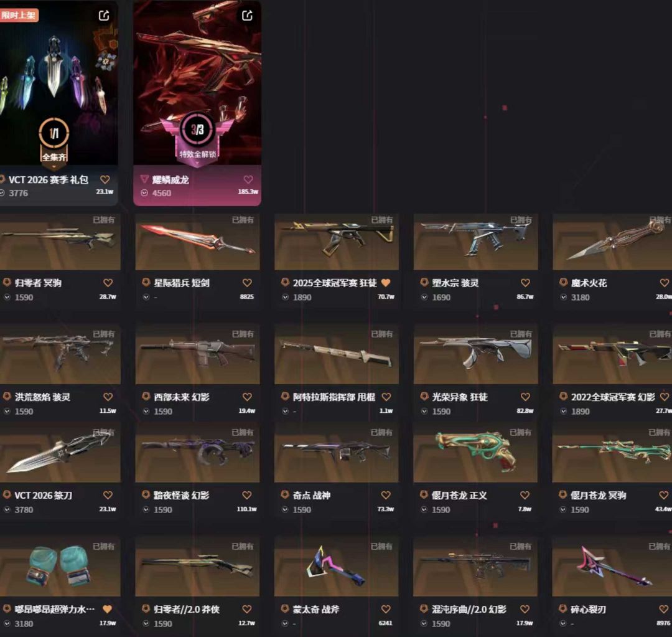Expand the 特效全解锁 badge arrow
This screenshot has width=672, height=637.
click(x=197, y=163)
